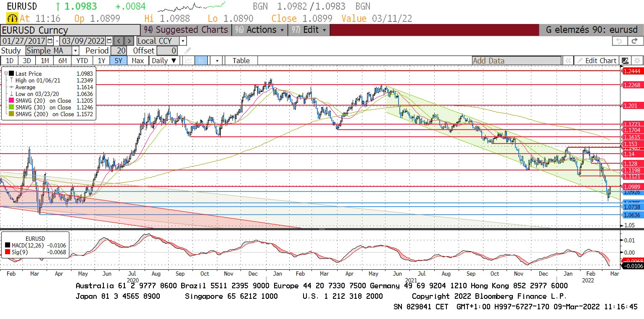Click the redo arrow icon

point(635,41)
